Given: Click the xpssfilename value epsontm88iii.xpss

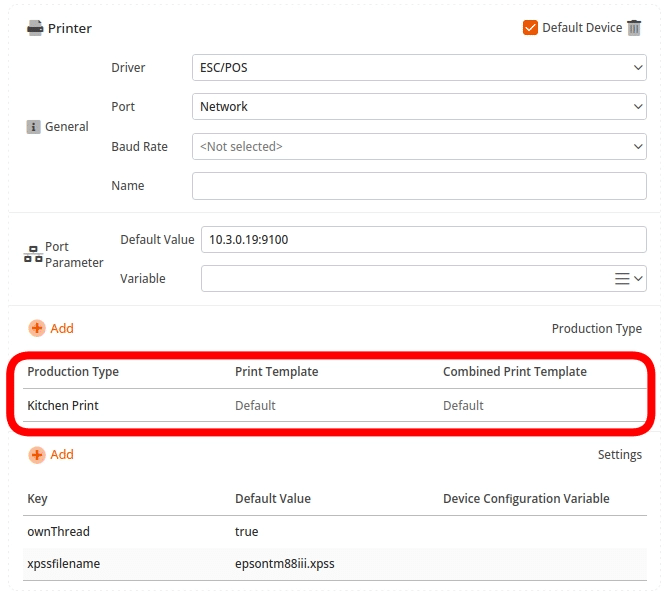Looking at the screenshot, I should 284,564.
